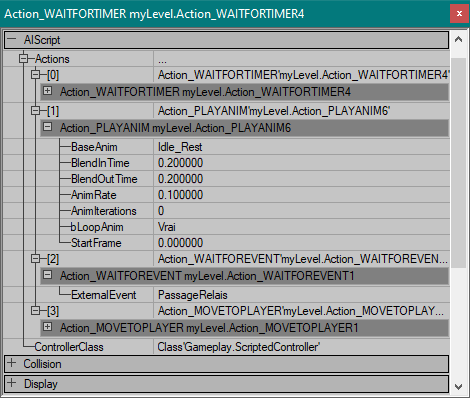Select the ControllerClass property label
The height and width of the screenshot is (398, 470).
(69, 347)
